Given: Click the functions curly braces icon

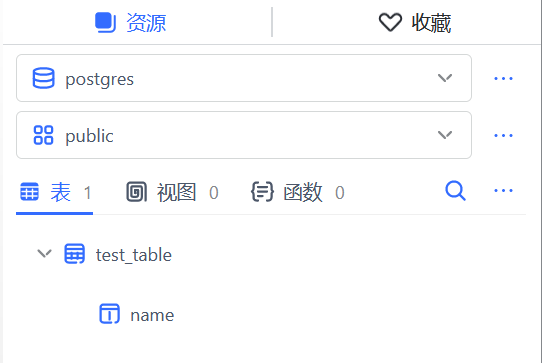Looking at the screenshot, I should (262, 192).
